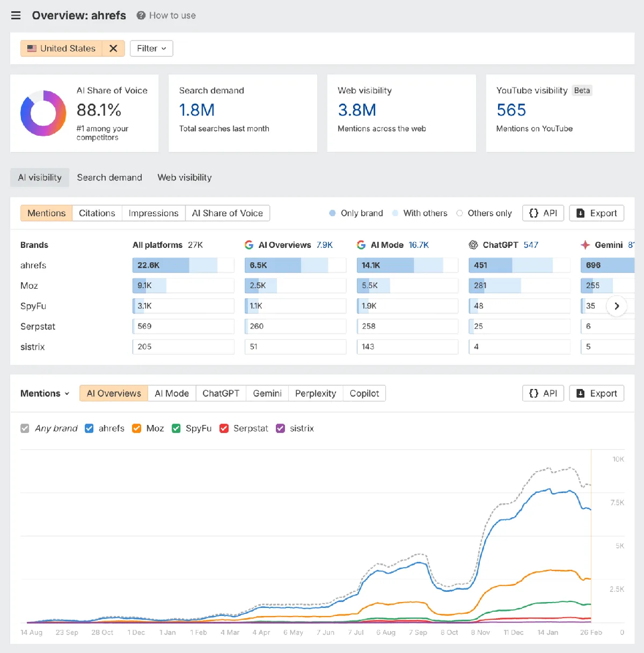The image size is (644, 653).
Task: Open the Web visibility 3.8M card
Action: (401, 113)
